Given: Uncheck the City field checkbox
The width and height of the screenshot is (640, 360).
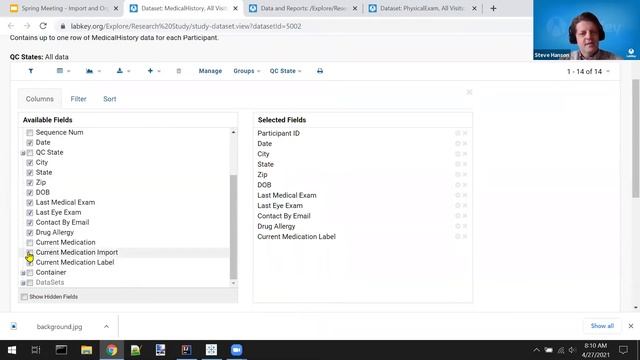Looking at the screenshot, I should (x=30, y=163).
